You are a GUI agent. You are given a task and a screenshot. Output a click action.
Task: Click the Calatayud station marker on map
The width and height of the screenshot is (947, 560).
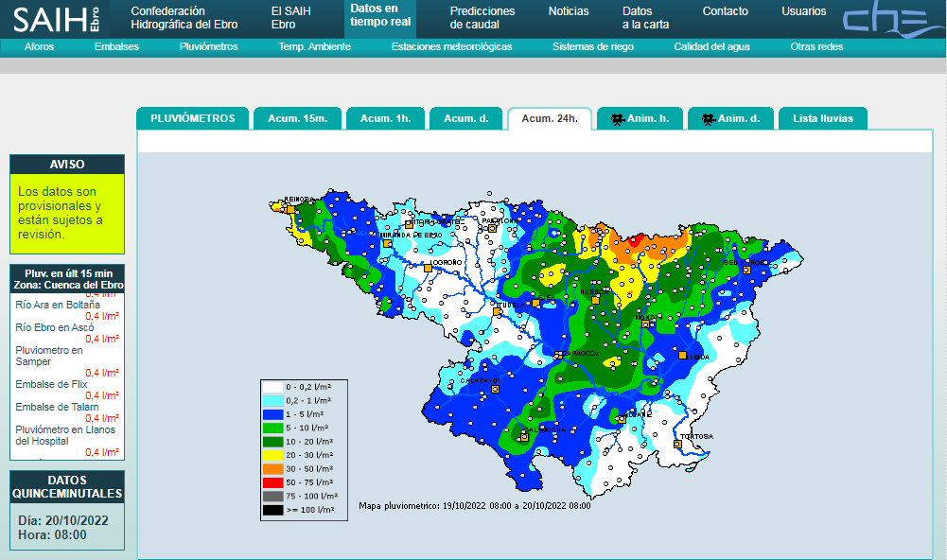point(495,390)
